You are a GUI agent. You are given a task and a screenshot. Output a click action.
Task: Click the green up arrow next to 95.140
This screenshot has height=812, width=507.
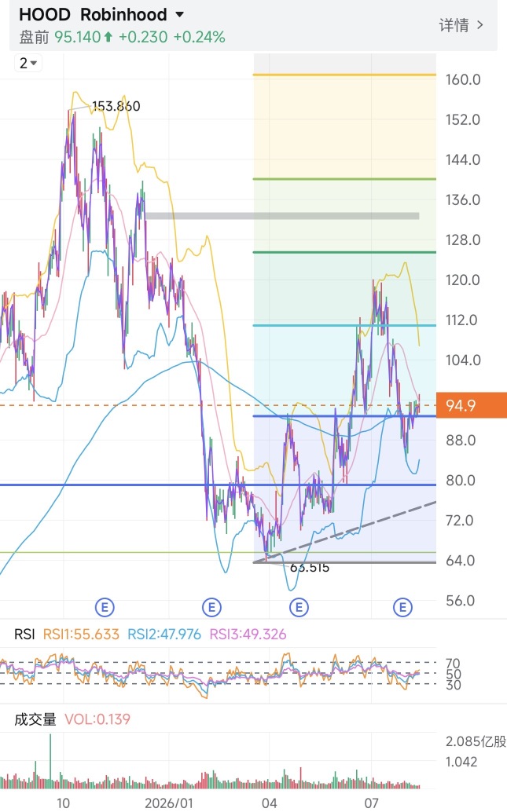point(108,37)
